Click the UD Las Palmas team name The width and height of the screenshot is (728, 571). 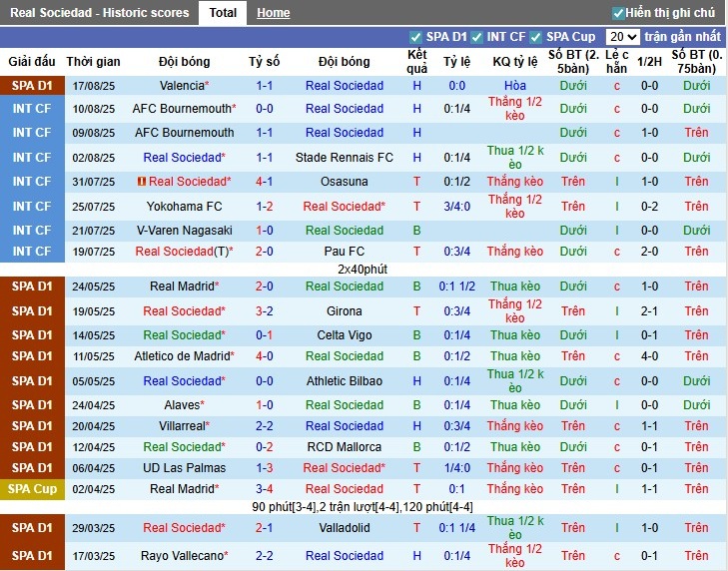tap(185, 468)
